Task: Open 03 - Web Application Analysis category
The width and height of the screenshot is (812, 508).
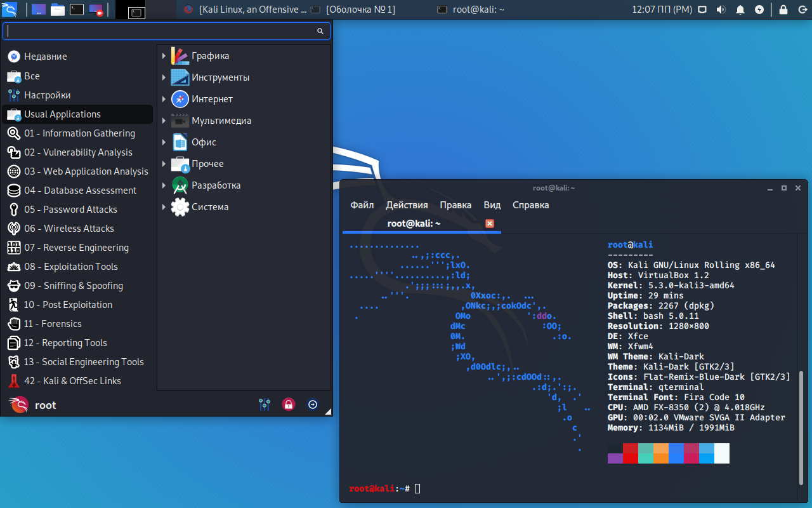Action: point(77,171)
